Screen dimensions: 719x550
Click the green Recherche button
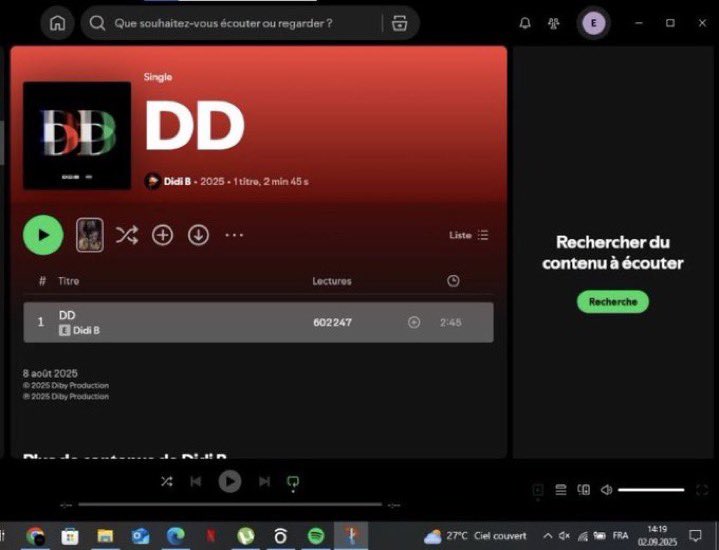tap(613, 302)
